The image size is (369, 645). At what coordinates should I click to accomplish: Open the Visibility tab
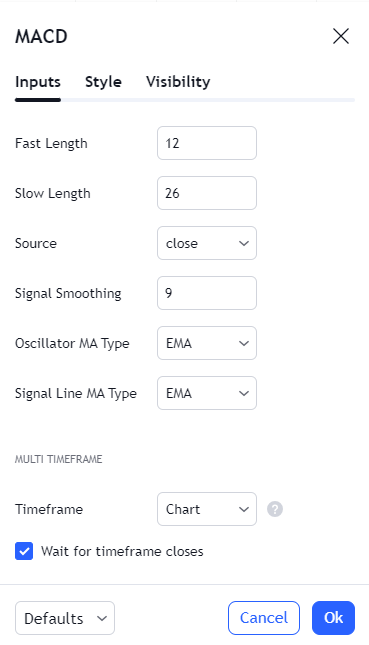[x=178, y=82]
